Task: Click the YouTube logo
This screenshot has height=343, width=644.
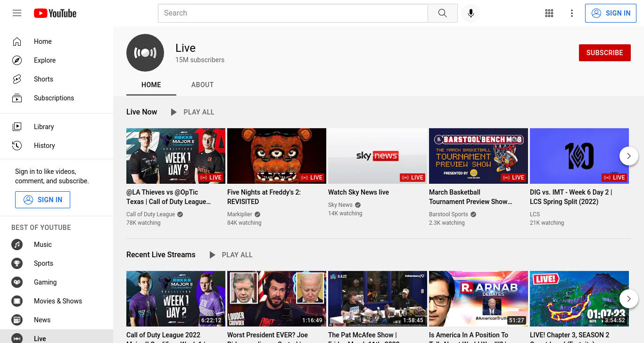Action: click(x=55, y=13)
